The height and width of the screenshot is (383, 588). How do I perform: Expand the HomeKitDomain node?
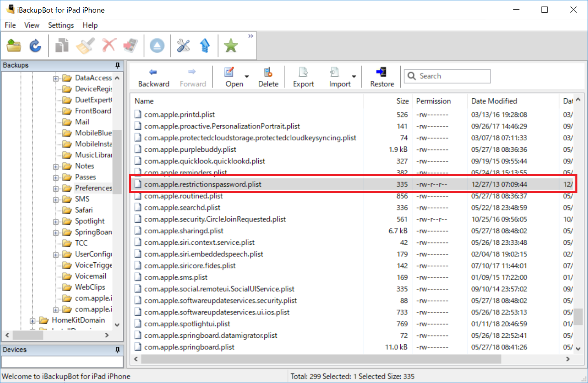[x=33, y=321]
